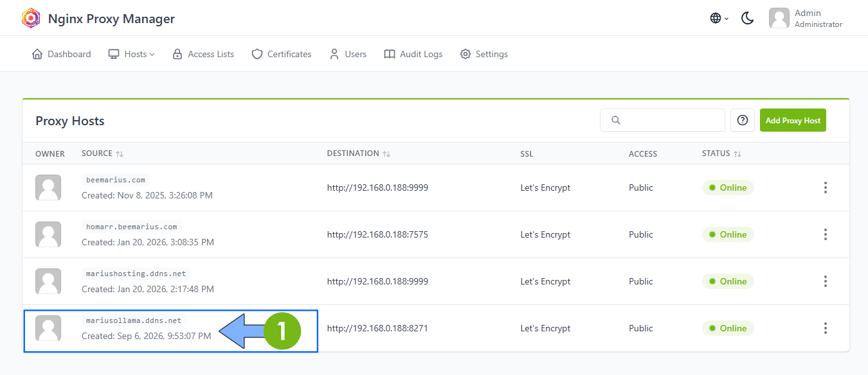Viewport: 868px width, 375px height.
Task: Open actions menu for mariushosting.ddns.net row
Action: point(826,281)
